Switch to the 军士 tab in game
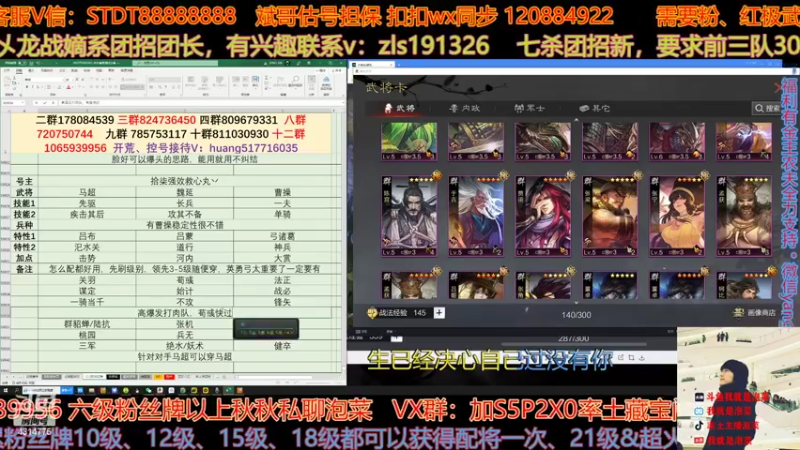 (529, 108)
